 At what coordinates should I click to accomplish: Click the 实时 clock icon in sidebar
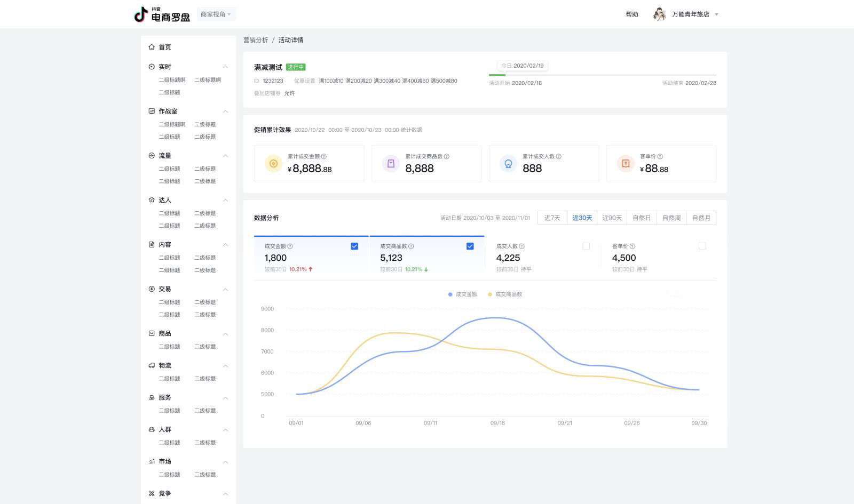coord(152,67)
